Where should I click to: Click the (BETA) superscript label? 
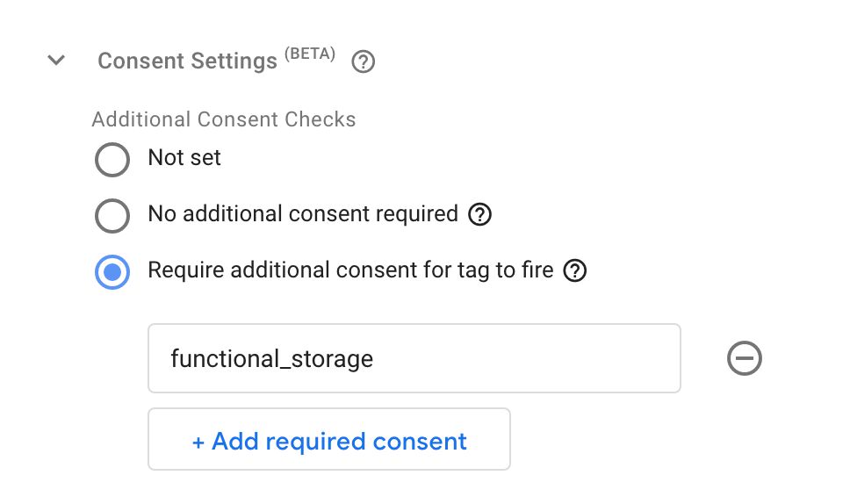(x=310, y=53)
